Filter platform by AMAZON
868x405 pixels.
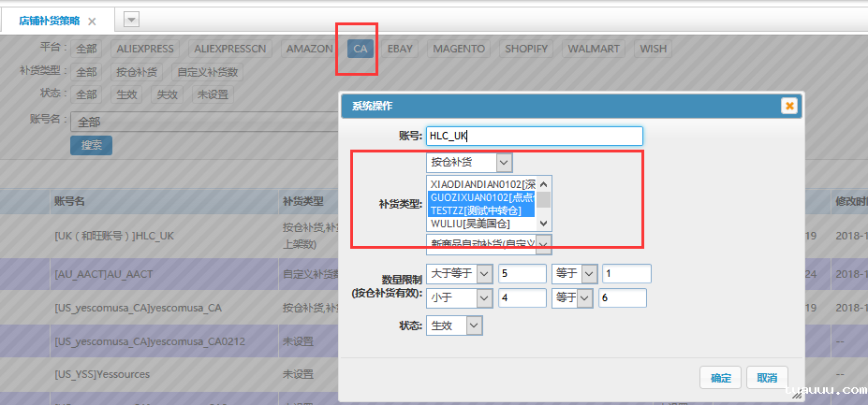pyautogui.click(x=309, y=48)
